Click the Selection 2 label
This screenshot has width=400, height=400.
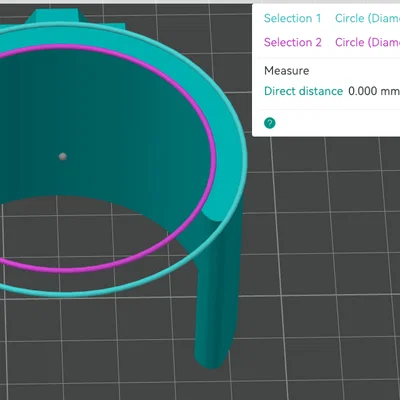click(x=293, y=42)
